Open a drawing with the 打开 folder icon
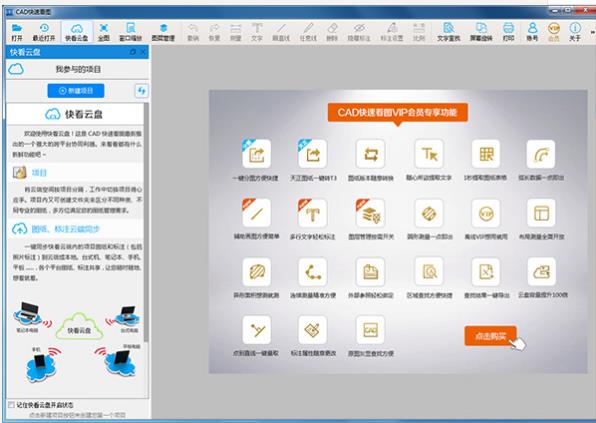The width and height of the screenshot is (596, 423). (x=17, y=32)
